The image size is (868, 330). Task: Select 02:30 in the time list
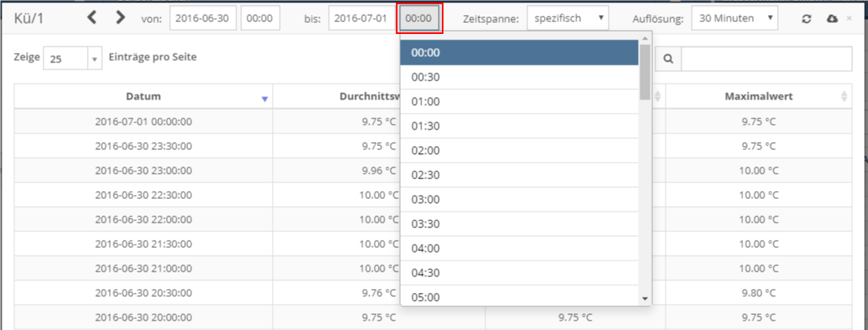[x=519, y=174]
